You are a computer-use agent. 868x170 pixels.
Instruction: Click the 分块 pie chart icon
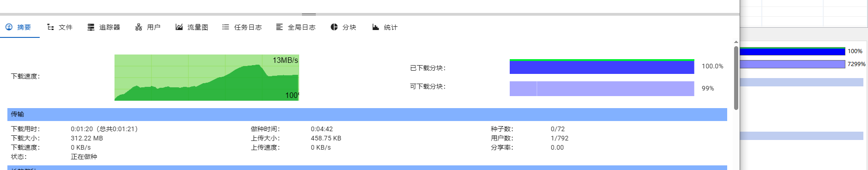pos(334,27)
